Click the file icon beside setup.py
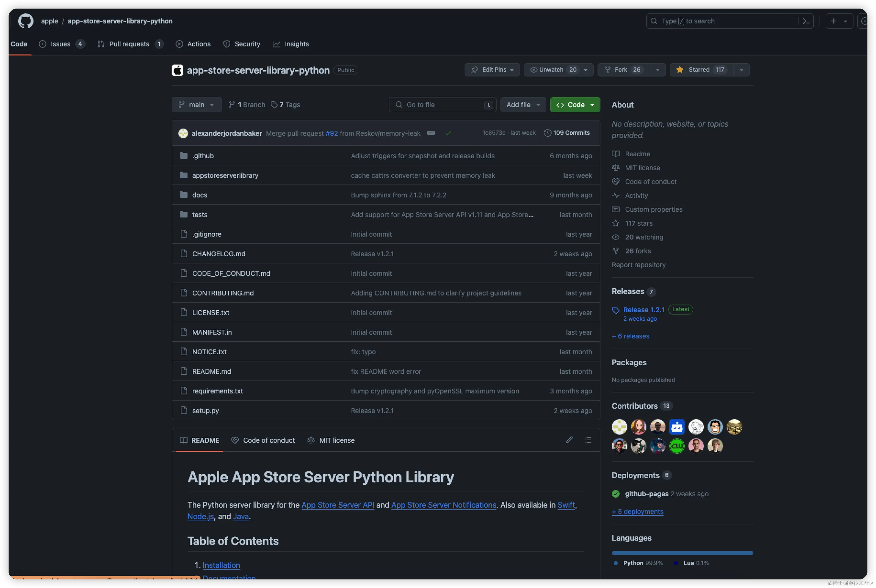 click(x=183, y=410)
